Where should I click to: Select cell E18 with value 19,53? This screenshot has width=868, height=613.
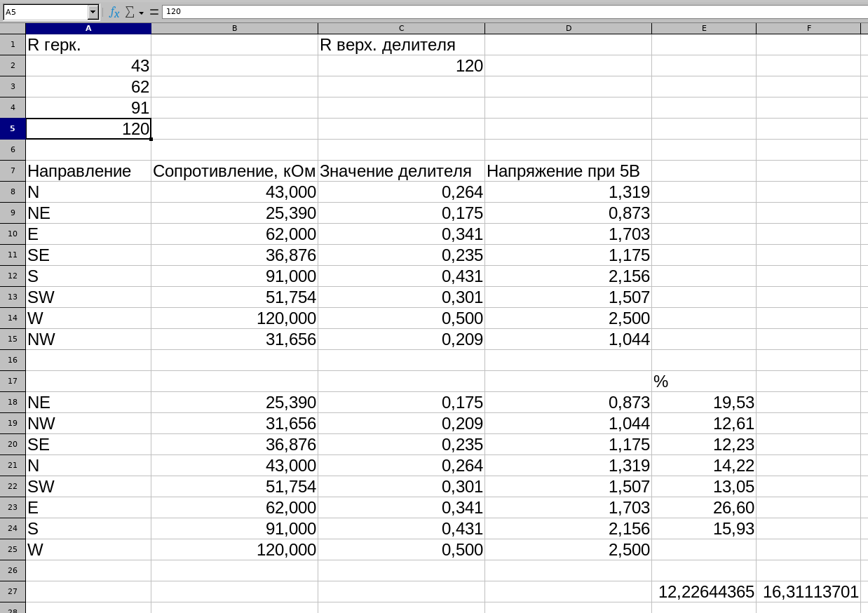pos(704,403)
